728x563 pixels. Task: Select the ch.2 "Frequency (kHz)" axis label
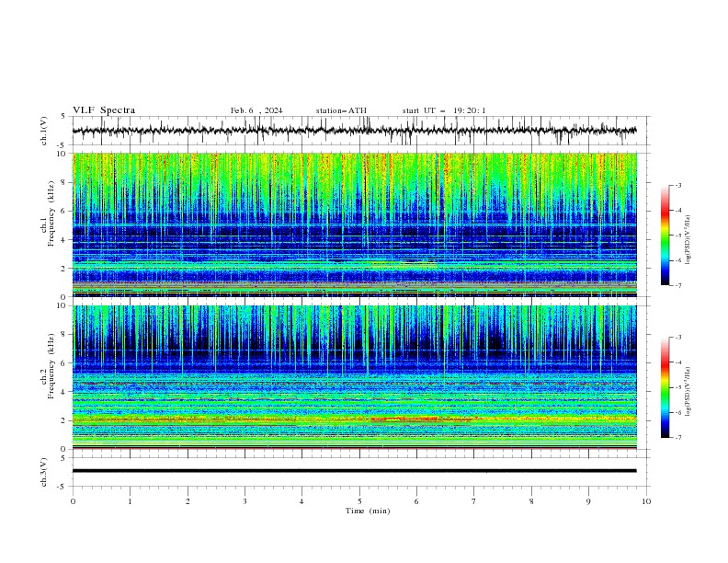(x=51, y=366)
